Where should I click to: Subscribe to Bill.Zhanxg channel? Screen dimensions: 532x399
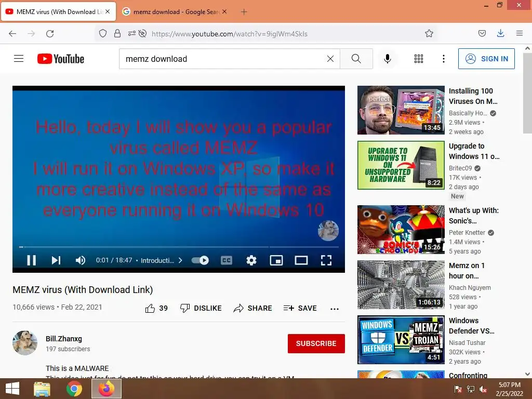tap(316, 343)
